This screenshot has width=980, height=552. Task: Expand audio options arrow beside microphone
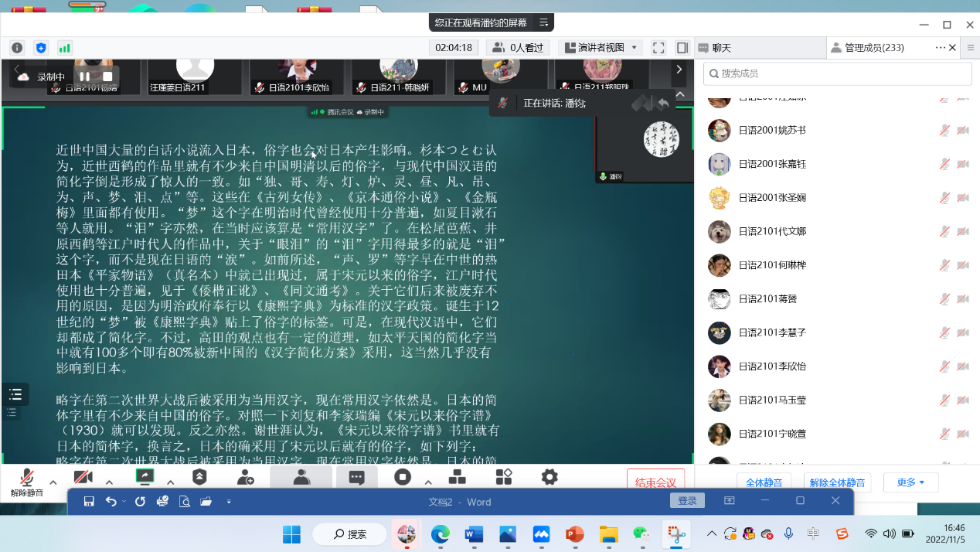[53, 482]
